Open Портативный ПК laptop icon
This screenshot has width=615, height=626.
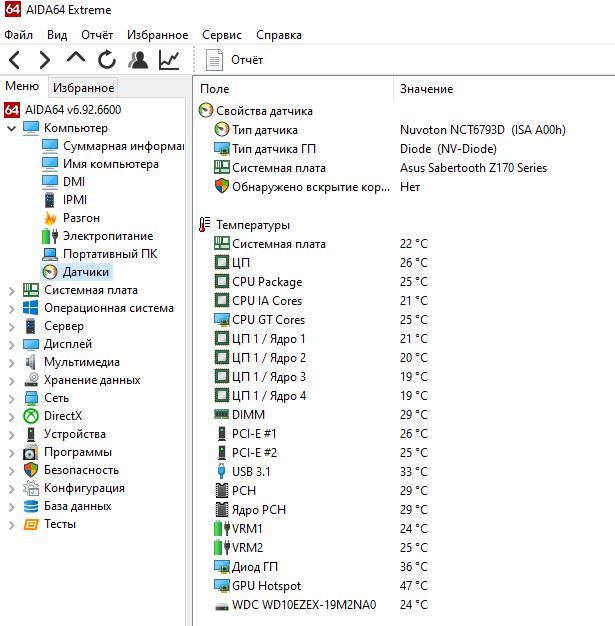click(x=50, y=254)
